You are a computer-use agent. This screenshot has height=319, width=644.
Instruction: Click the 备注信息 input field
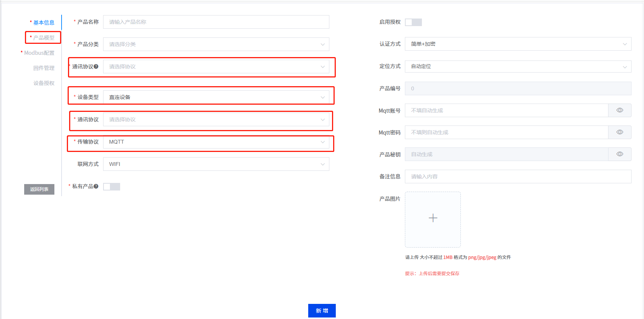518,177
